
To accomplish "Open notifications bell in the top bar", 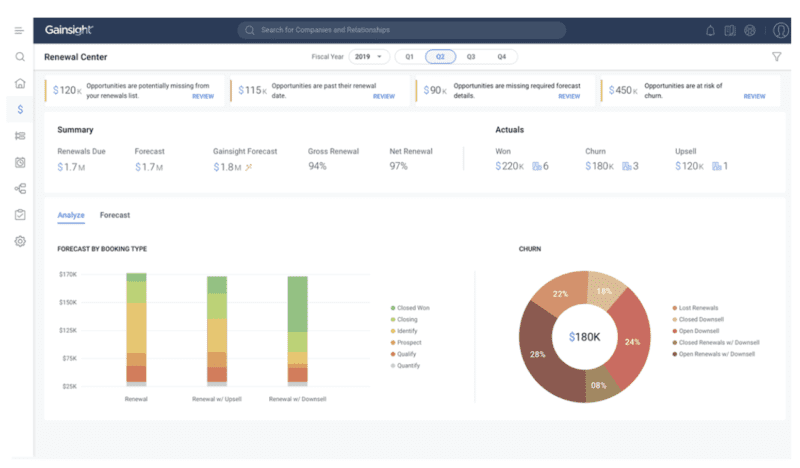I will click(710, 31).
